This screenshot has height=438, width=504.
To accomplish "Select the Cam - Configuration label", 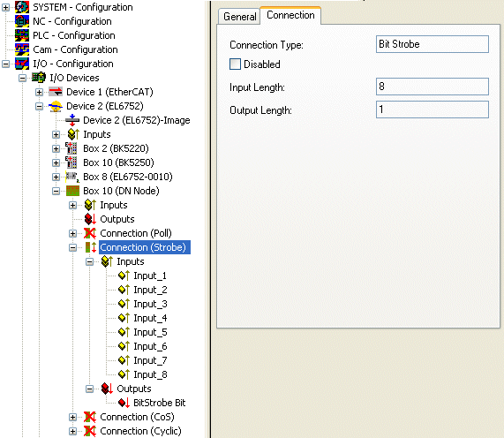I will pos(75,49).
